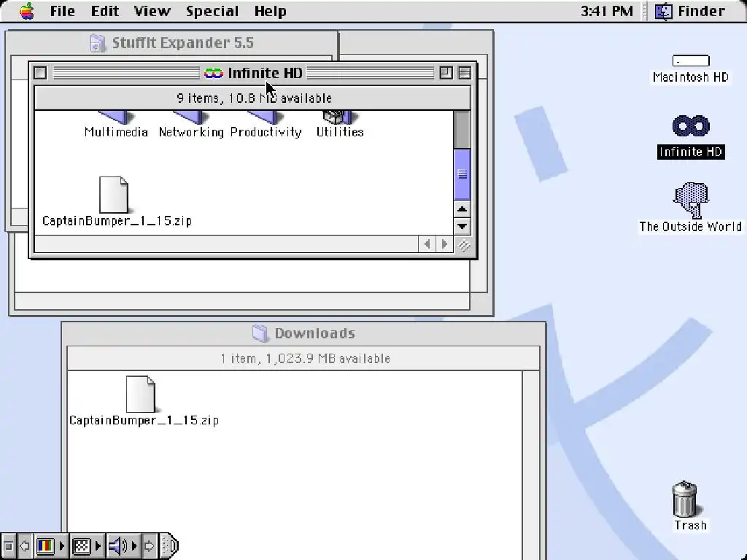Select CaptainBumper zip file icon in Downloads window
The width and height of the screenshot is (747, 560).
pos(141,394)
